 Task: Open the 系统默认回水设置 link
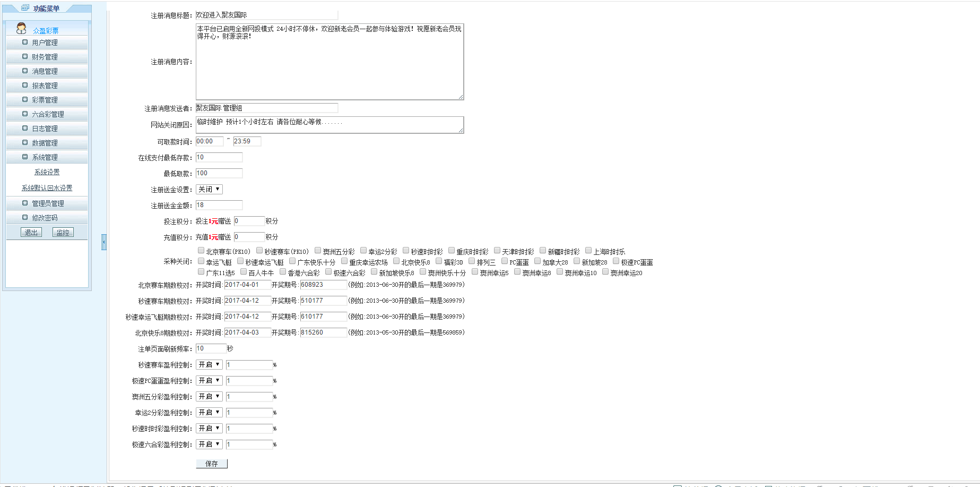(47, 188)
